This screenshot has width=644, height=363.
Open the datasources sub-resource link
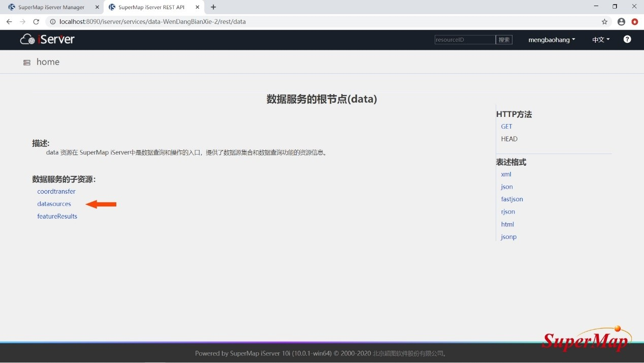54,204
